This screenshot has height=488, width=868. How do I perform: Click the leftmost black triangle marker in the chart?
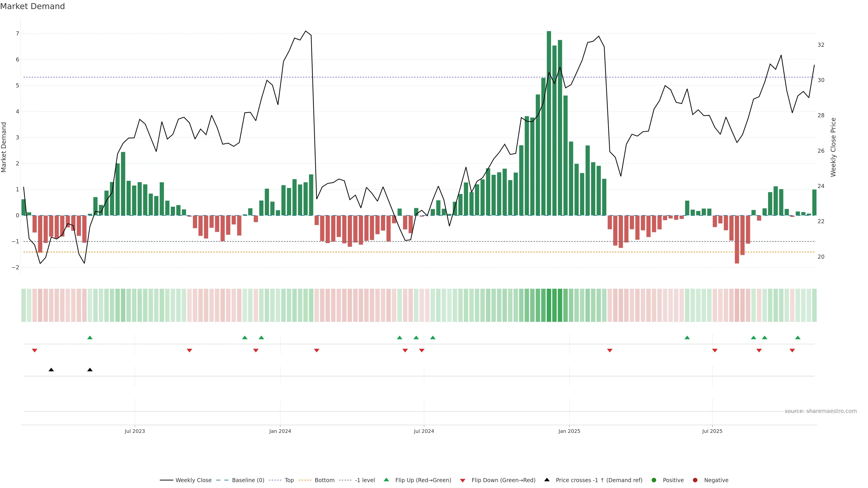coord(51,370)
